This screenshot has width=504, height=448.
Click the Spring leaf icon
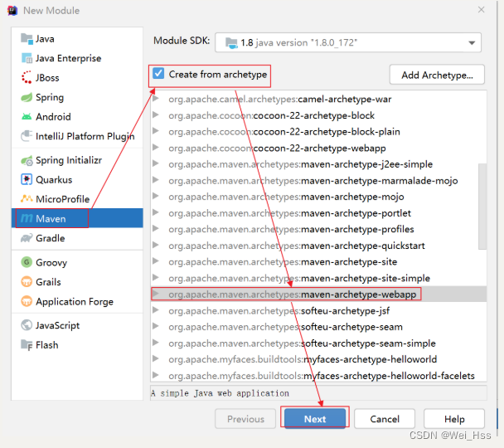[x=27, y=97]
